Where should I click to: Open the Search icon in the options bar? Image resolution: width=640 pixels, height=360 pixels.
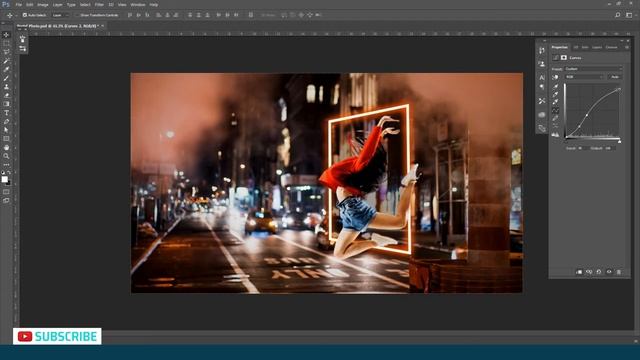pos(618,15)
